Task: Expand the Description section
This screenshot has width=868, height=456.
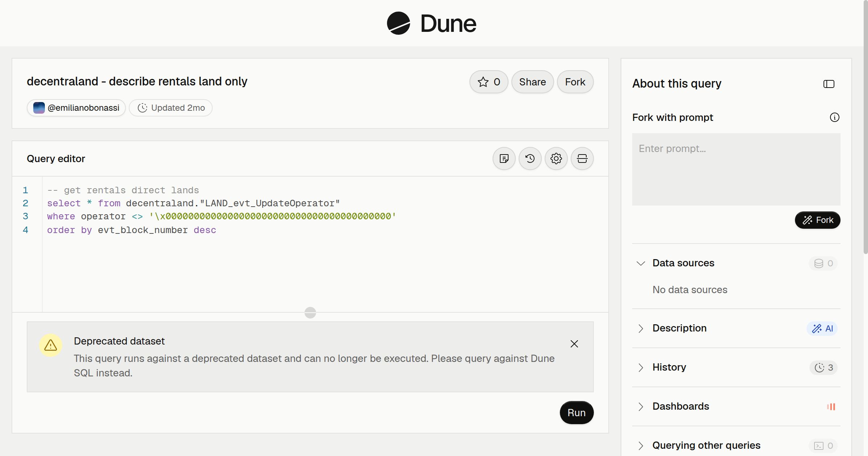Action: tap(641, 328)
